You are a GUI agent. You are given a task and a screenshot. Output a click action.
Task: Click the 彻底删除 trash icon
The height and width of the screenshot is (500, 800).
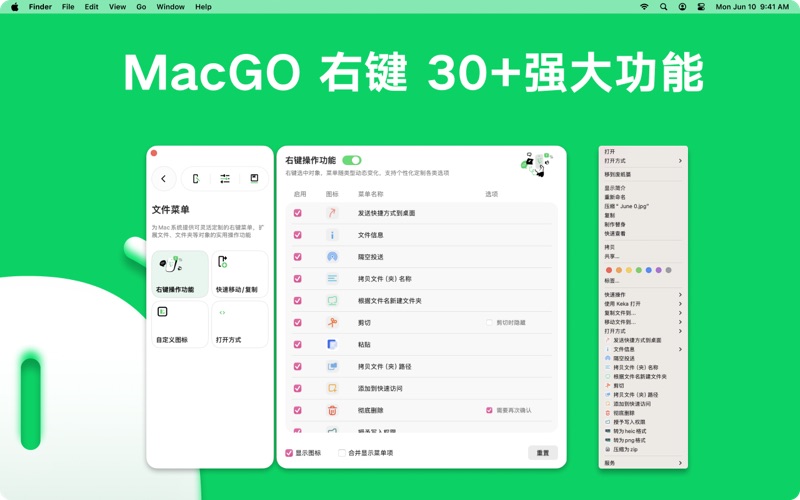[332, 410]
